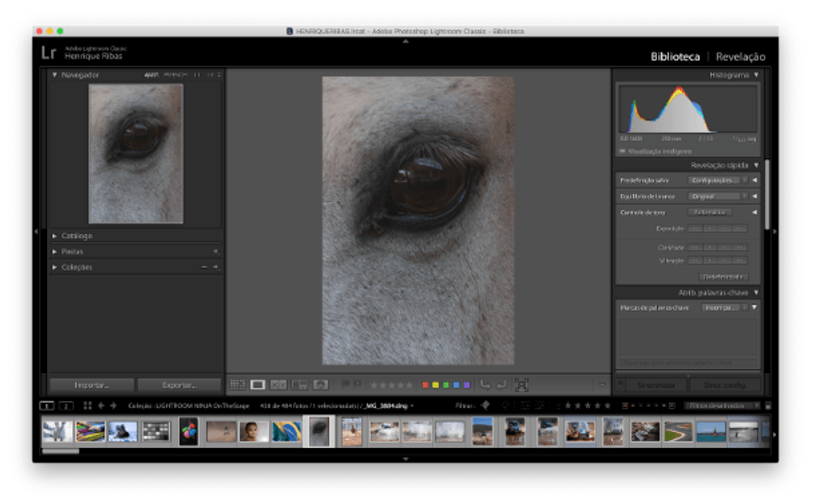837x504 pixels.
Task: Open Equilíbrio de branco dropdown
Action: (x=718, y=197)
